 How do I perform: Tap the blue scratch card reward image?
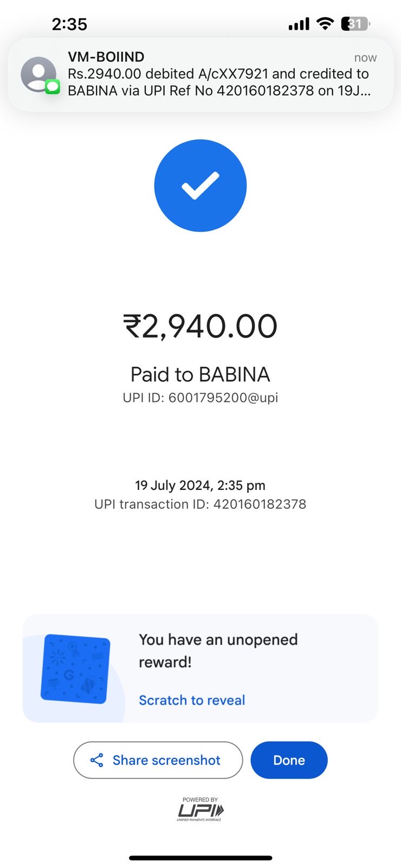(75, 669)
